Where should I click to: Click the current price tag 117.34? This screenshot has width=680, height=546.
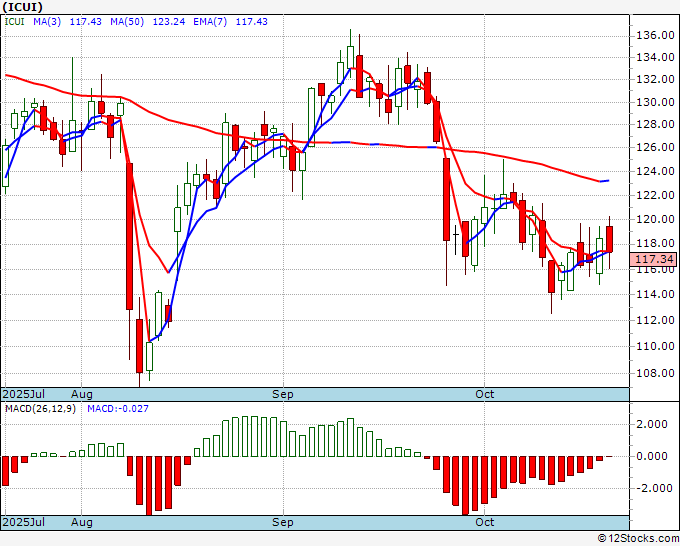click(x=654, y=259)
